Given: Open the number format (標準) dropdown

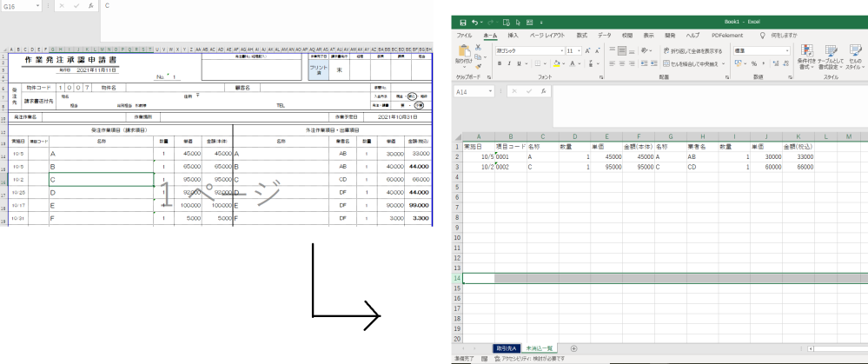Looking at the screenshot, I should click(787, 50).
